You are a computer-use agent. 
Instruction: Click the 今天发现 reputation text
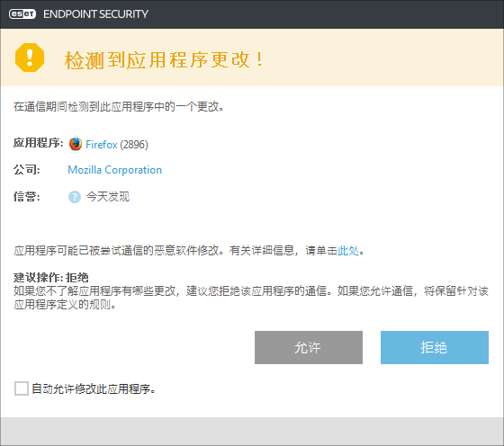click(x=108, y=197)
